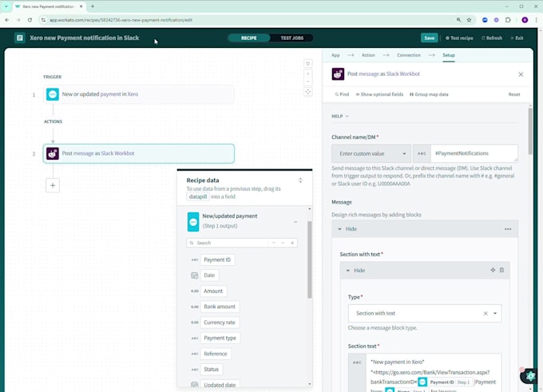Click the browser zoom magnifier icon
Viewport: 543px width, 392px height.
[458, 20]
